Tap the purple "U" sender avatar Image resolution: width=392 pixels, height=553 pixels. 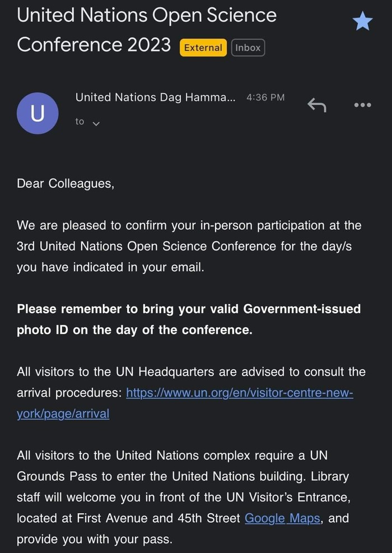tap(38, 113)
